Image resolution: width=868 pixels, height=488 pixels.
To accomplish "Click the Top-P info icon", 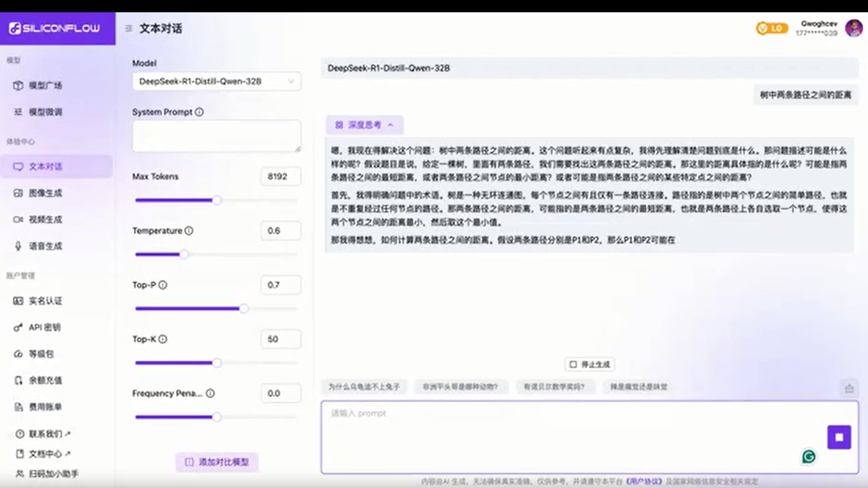I will click(163, 285).
